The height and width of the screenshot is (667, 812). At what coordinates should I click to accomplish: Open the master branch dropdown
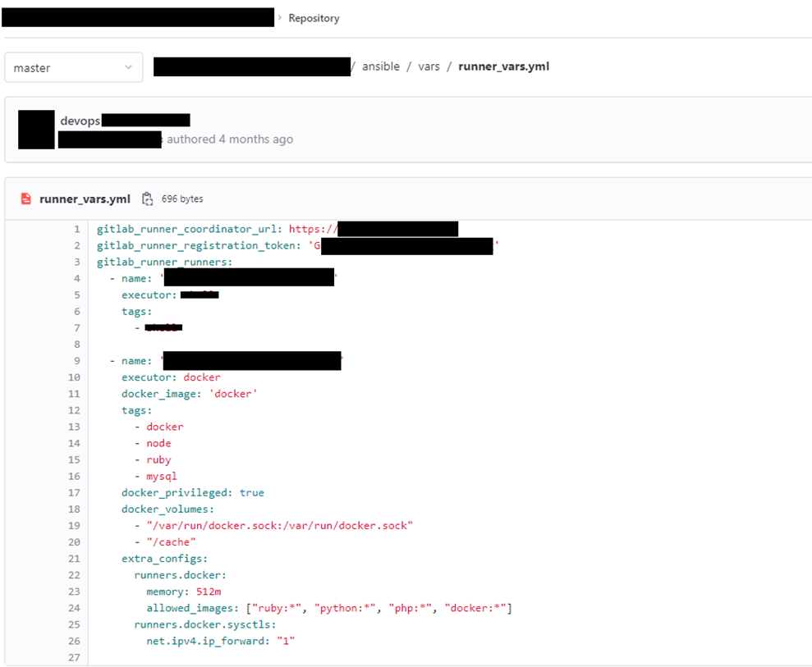(x=73, y=67)
